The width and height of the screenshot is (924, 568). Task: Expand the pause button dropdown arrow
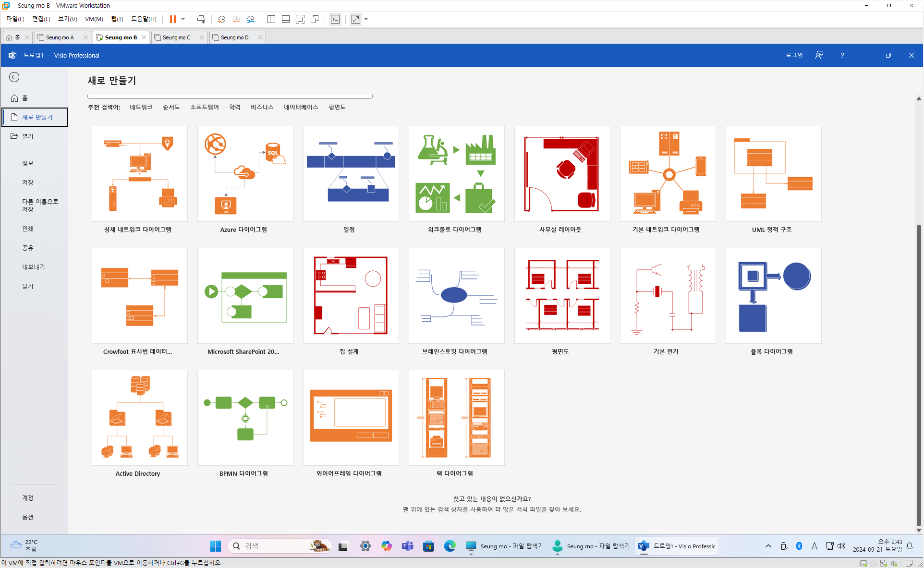183,19
